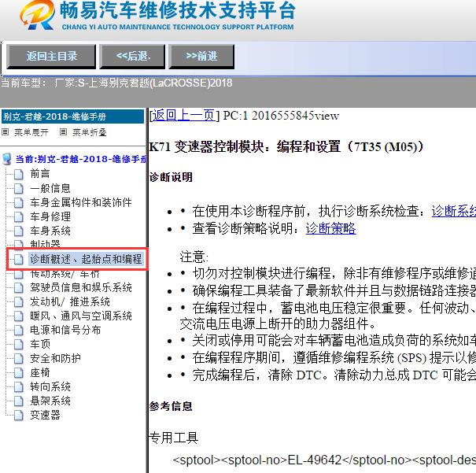Open the 一般信息 tree item
The image size is (476, 473).
(x=50, y=188)
